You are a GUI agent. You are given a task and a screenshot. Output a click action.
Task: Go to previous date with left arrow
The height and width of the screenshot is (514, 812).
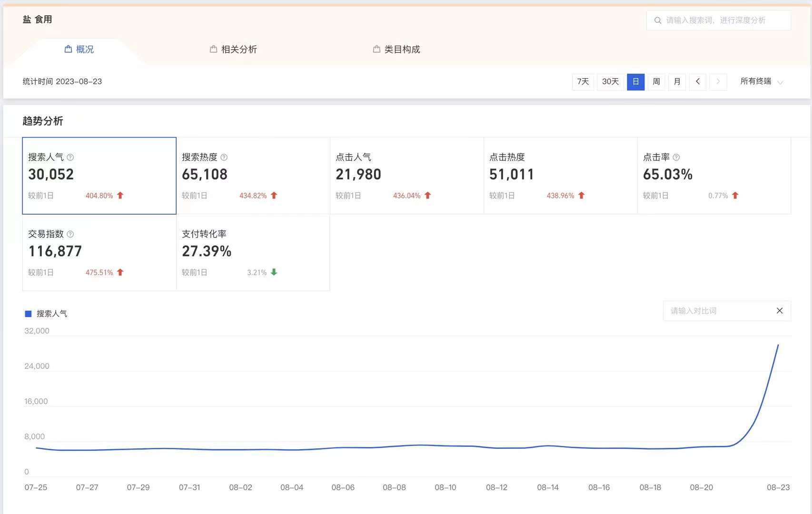698,81
